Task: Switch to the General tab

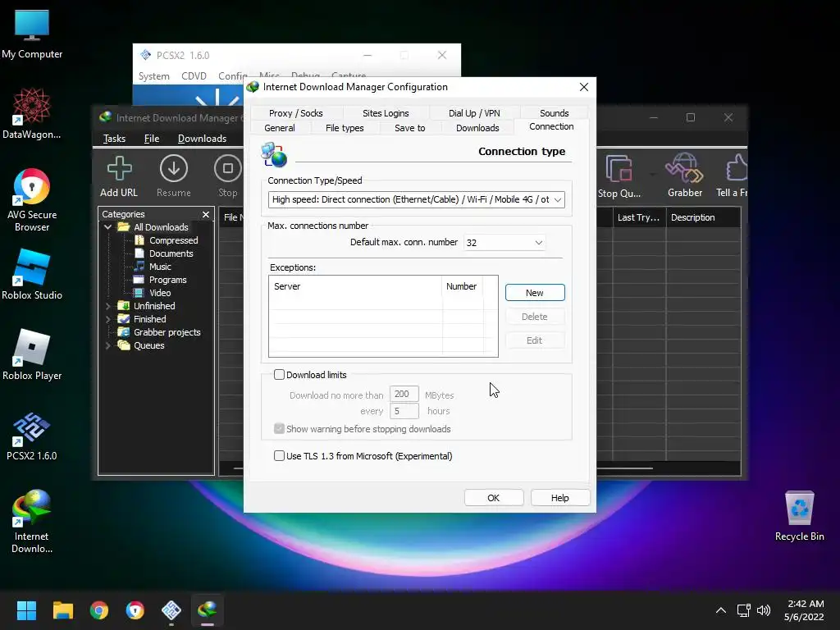Action: click(280, 128)
